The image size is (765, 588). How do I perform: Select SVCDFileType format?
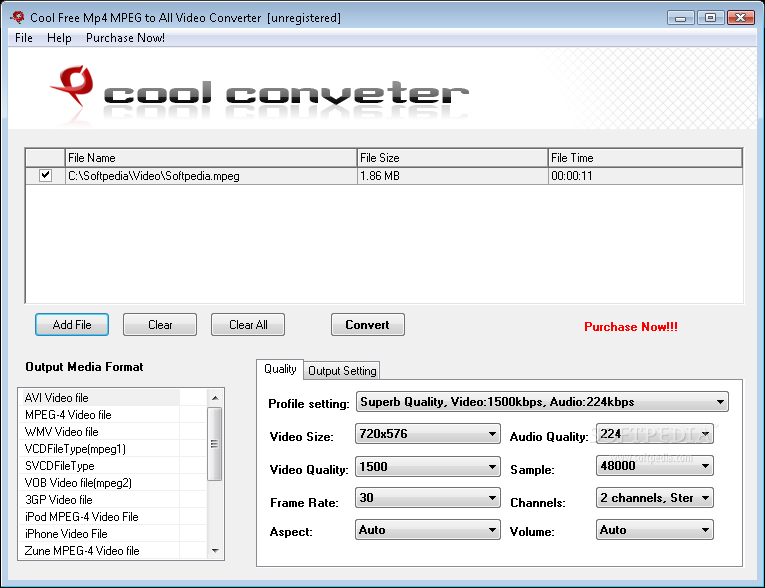coord(113,466)
